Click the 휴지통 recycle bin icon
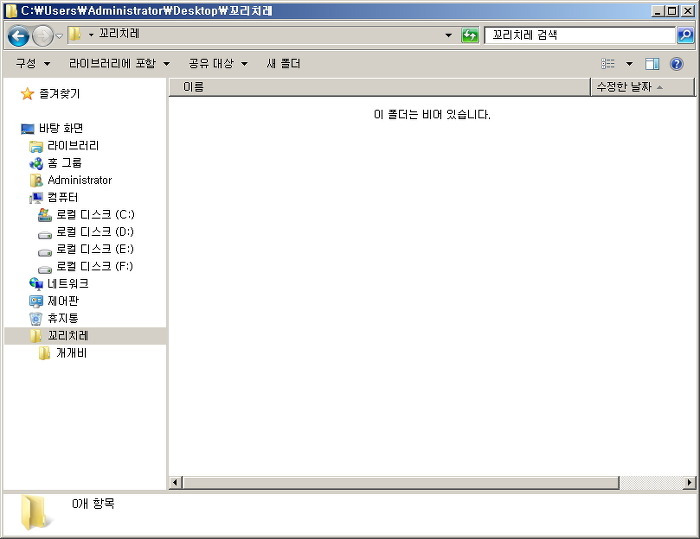Viewport: 700px width, 539px height. [36, 319]
